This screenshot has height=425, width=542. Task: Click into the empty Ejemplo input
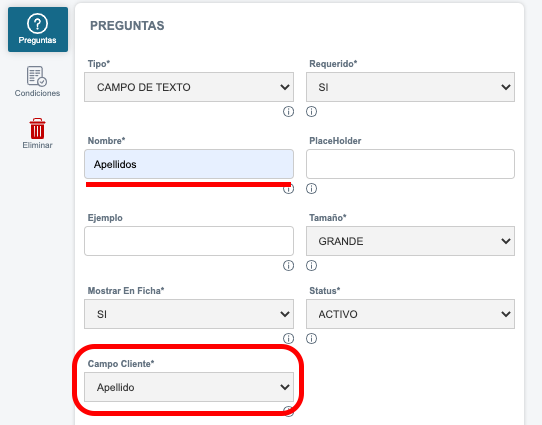pyautogui.click(x=189, y=241)
